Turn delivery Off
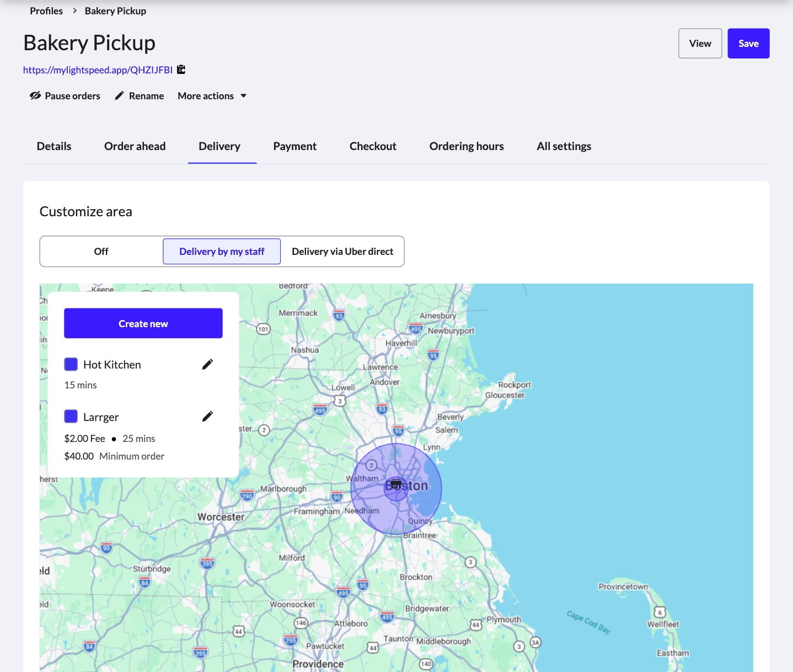The image size is (793, 672). point(100,251)
